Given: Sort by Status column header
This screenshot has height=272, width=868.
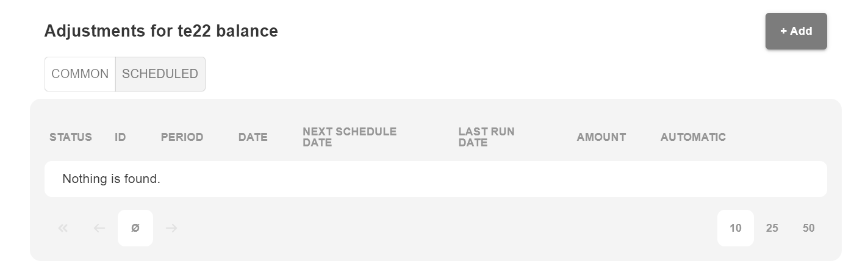Looking at the screenshot, I should tap(71, 137).
